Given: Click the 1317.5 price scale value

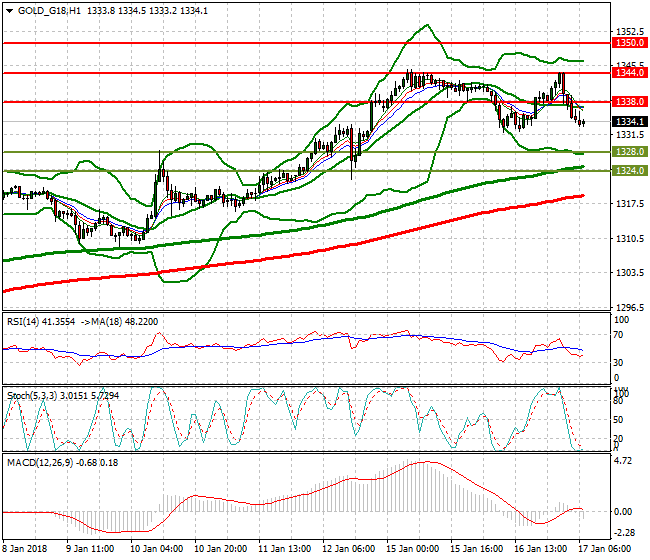Looking at the screenshot, I should [x=630, y=204].
